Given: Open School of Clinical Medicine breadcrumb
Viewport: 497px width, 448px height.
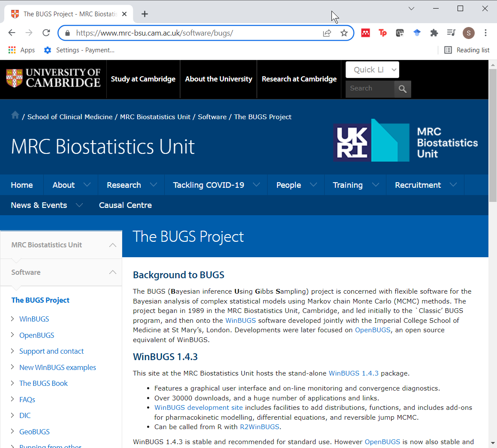Looking at the screenshot, I should tap(70, 117).
